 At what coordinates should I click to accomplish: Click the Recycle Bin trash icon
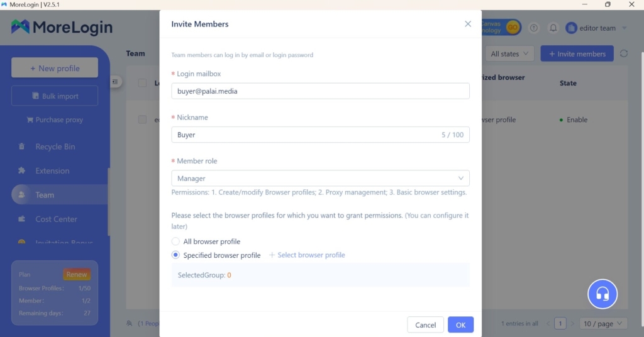coord(22,146)
